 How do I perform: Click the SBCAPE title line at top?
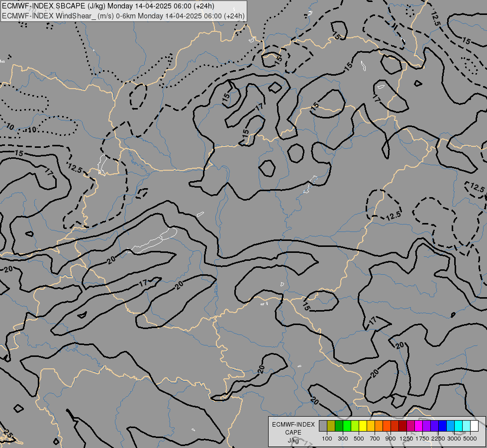(108, 6)
